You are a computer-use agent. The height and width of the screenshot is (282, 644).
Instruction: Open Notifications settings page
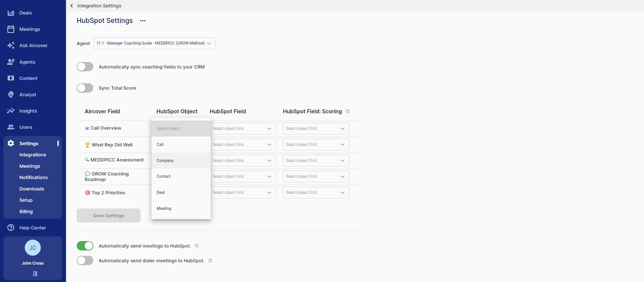coord(33,178)
